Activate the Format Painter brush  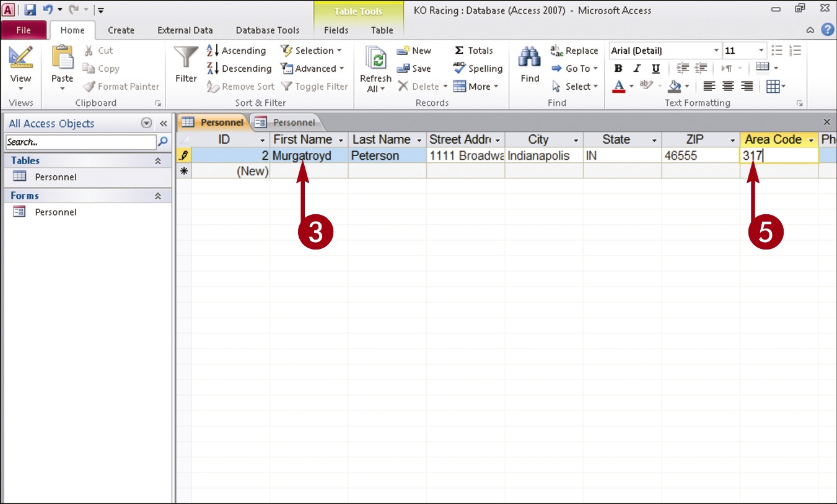[121, 87]
